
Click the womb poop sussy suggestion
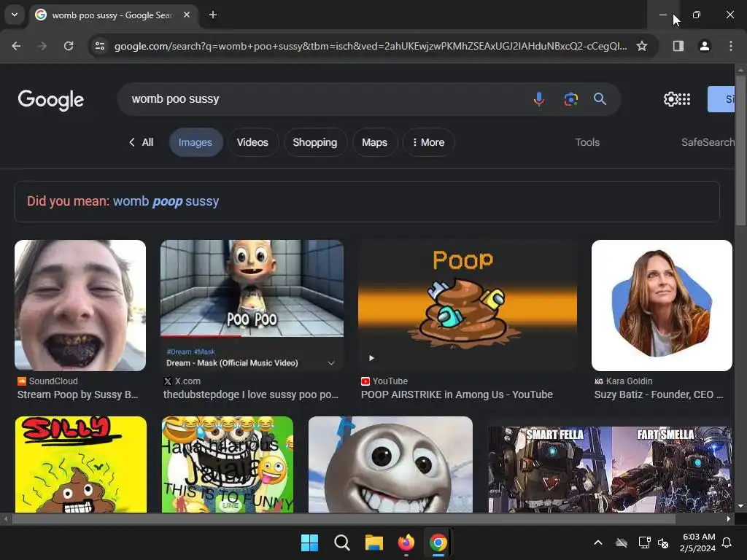tap(166, 201)
